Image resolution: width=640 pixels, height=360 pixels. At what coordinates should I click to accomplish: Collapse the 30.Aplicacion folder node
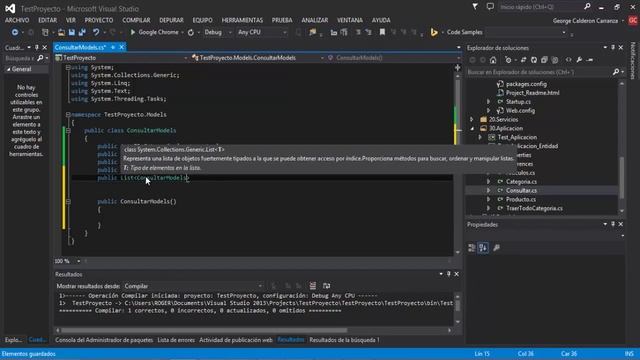pos(472,129)
